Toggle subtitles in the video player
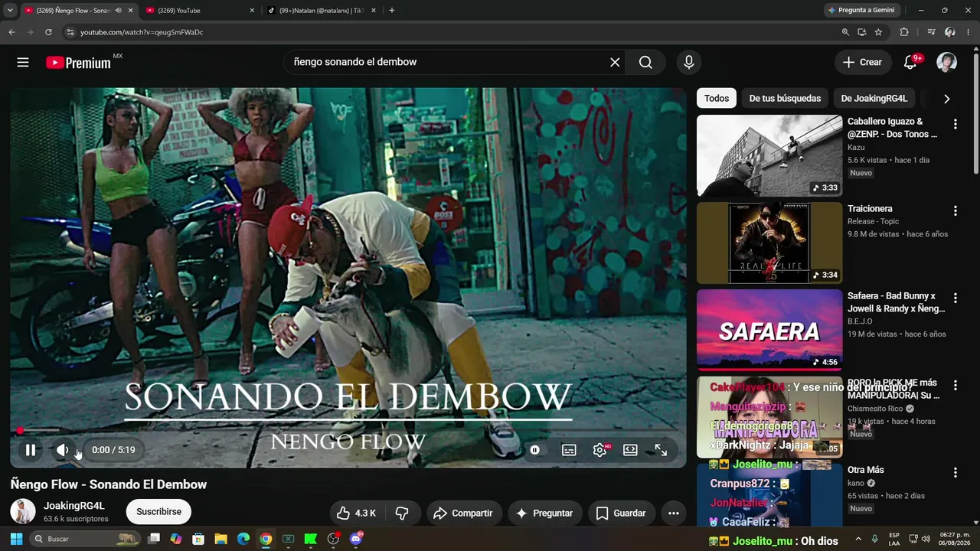 [x=569, y=450]
